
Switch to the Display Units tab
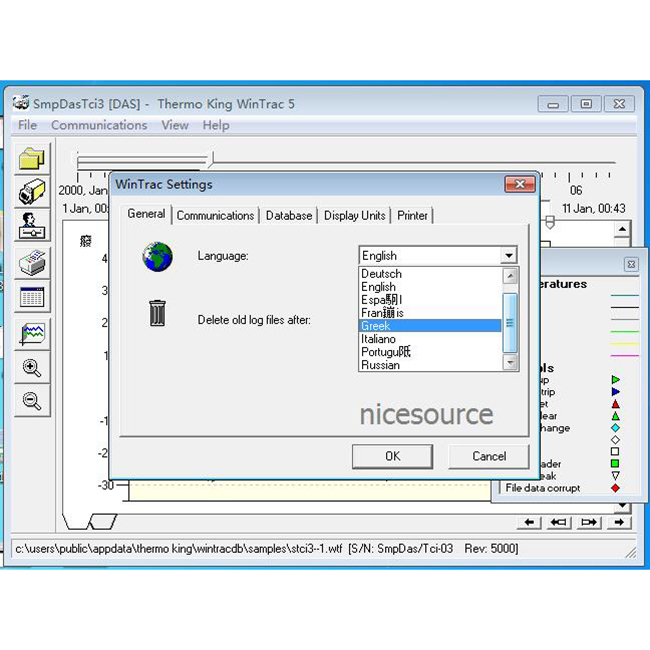pos(354,216)
